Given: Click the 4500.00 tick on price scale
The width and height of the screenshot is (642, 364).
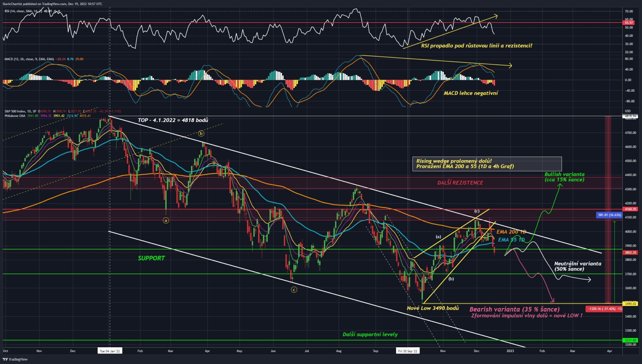Looking at the screenshot, I should click(630, 161).
